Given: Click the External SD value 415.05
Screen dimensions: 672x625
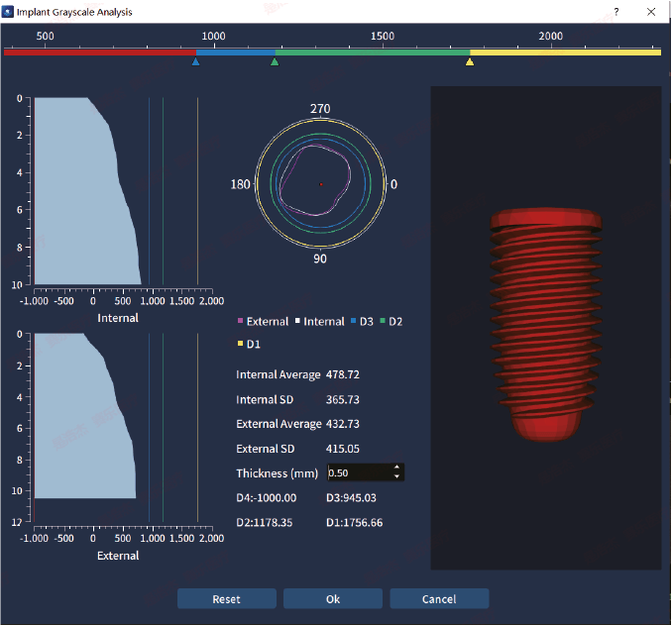Looking at the screenshot, I should [342, 449].
